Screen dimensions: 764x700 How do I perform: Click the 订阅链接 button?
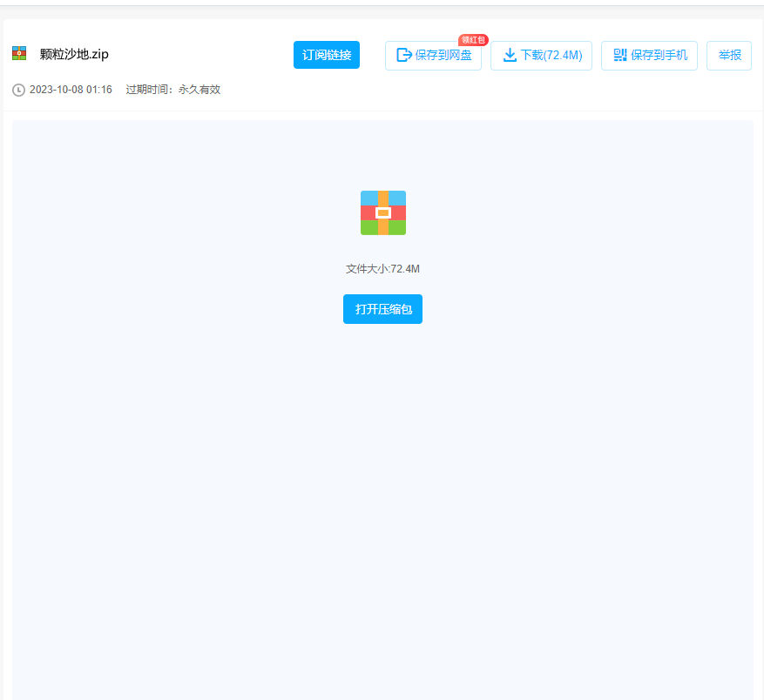[327, 55]
